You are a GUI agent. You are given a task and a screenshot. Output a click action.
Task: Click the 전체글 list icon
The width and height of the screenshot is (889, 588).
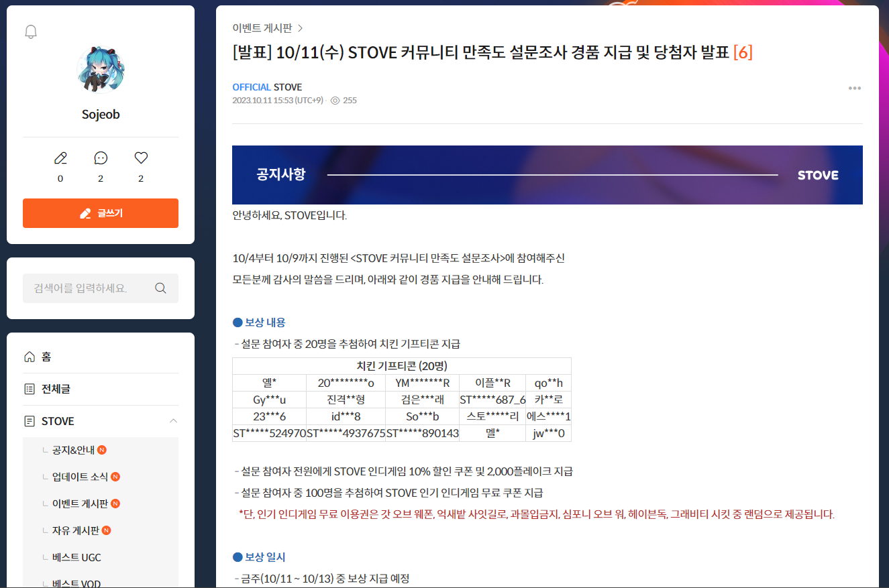tap(30, 389)
